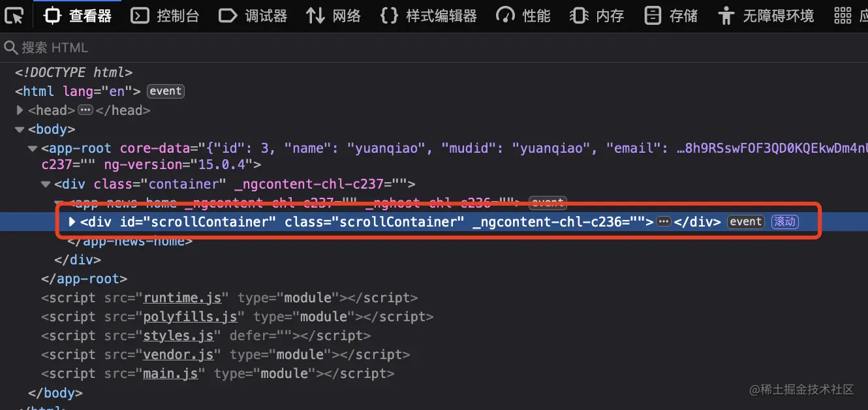Click the defer attribute on styles.js row

click(x=260, y=336)
